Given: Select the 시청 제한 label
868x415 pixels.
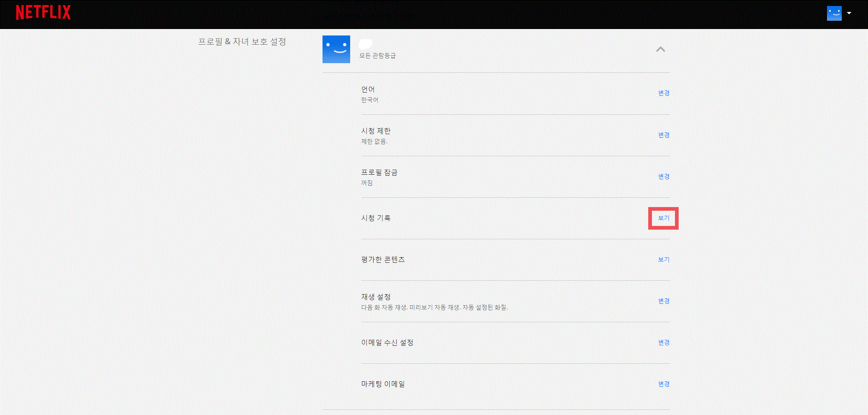Looking at the screenshot, I should 376,131.
